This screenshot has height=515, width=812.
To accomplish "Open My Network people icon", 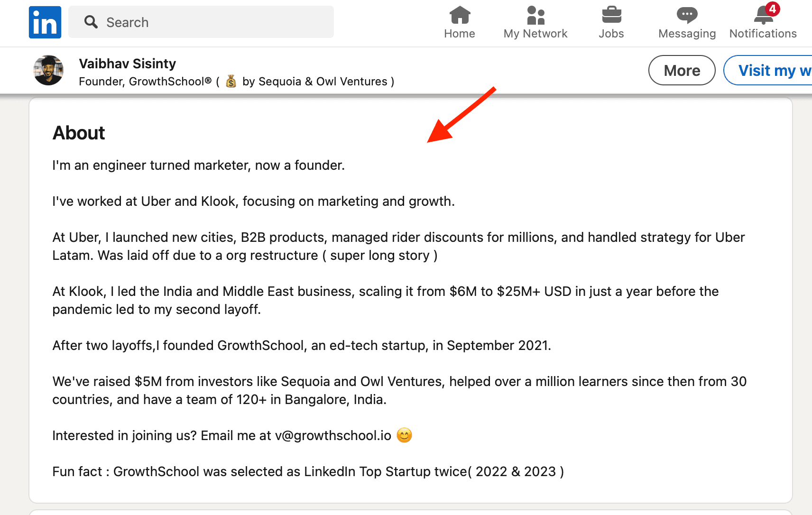I will coord(535,15).
